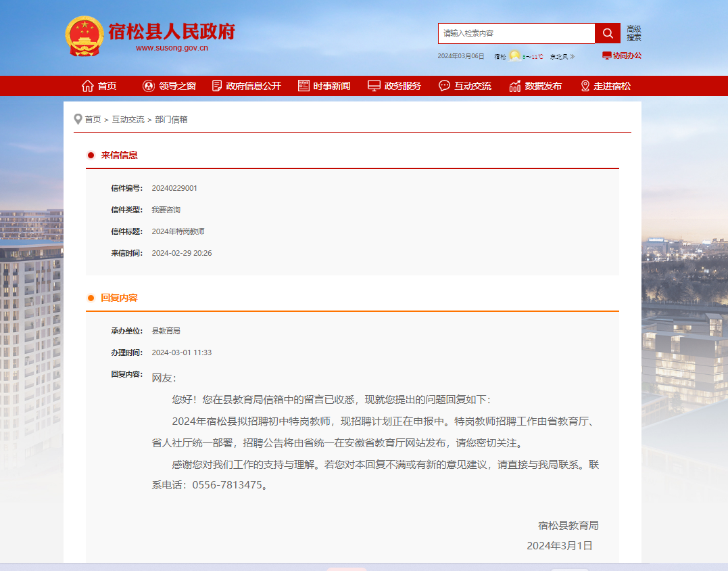Viewport: 728px width, 571px height.
Task: Click the 首页 home icon in navbar
Action: [x=87, y=86]
